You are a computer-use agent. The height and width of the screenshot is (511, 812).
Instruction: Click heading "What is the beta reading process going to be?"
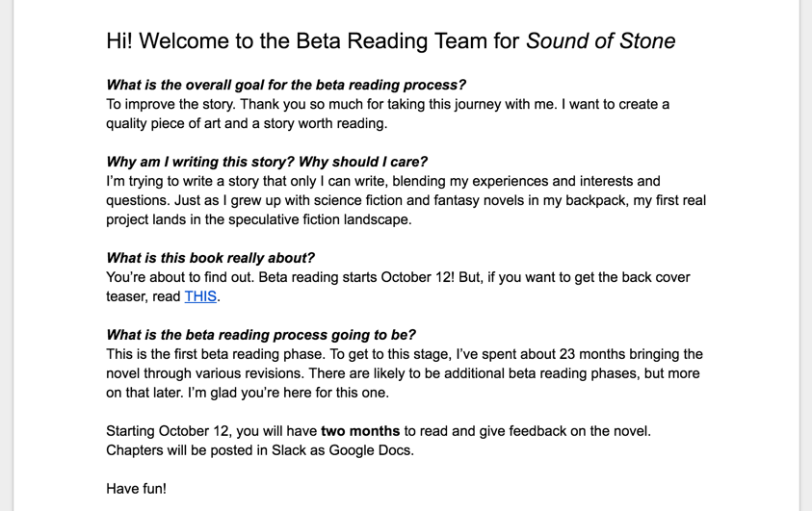pyautogui.click(x=260, y=335)
